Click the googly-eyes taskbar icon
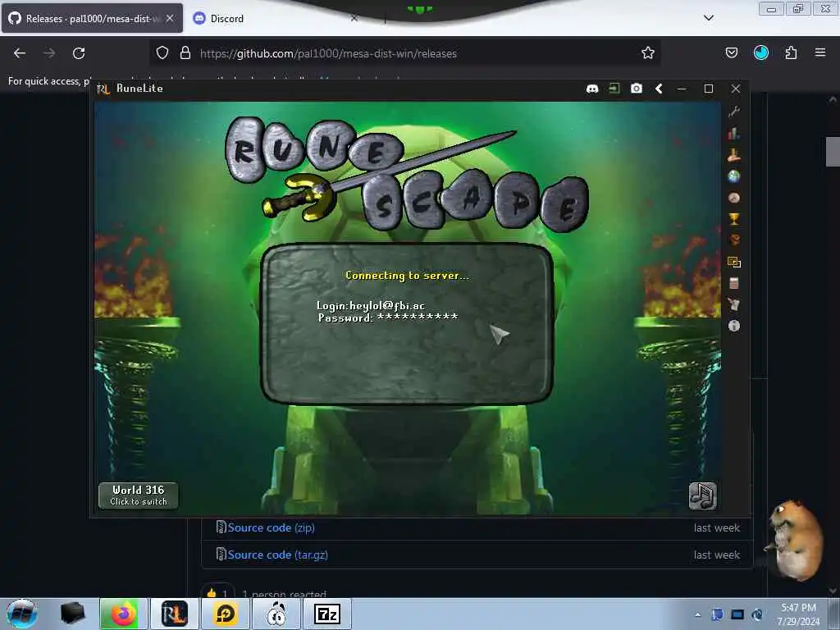The image size is (840, 630). tap(276, 614)
